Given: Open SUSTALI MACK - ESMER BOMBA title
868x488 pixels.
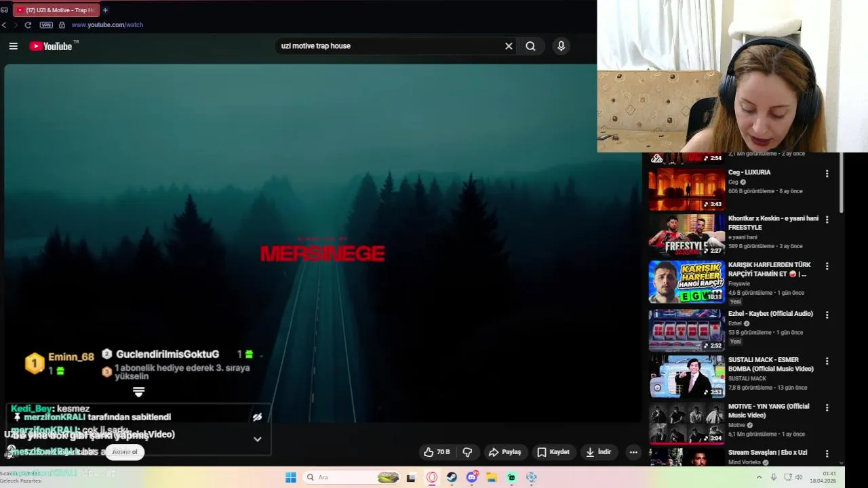Looking at the screenshot, I should 771,365.
